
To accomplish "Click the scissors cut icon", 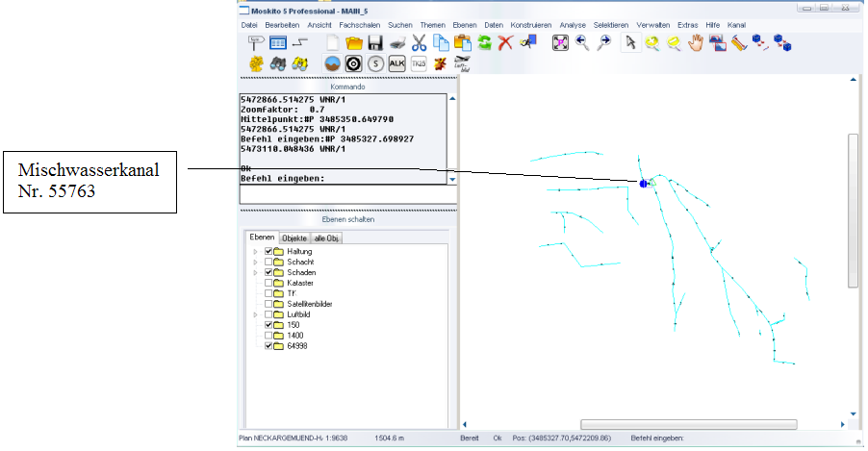I will tap(419, 42).
